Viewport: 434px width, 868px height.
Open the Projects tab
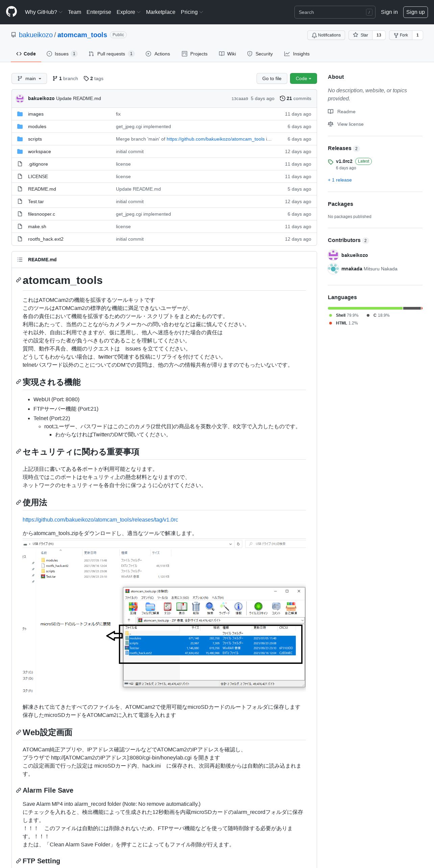tap(195, 54)
